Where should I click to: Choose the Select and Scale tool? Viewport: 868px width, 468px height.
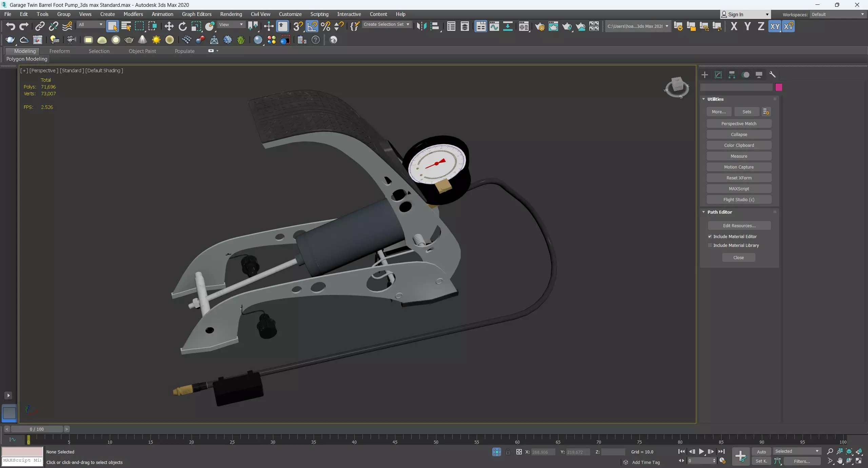(196, 26)
